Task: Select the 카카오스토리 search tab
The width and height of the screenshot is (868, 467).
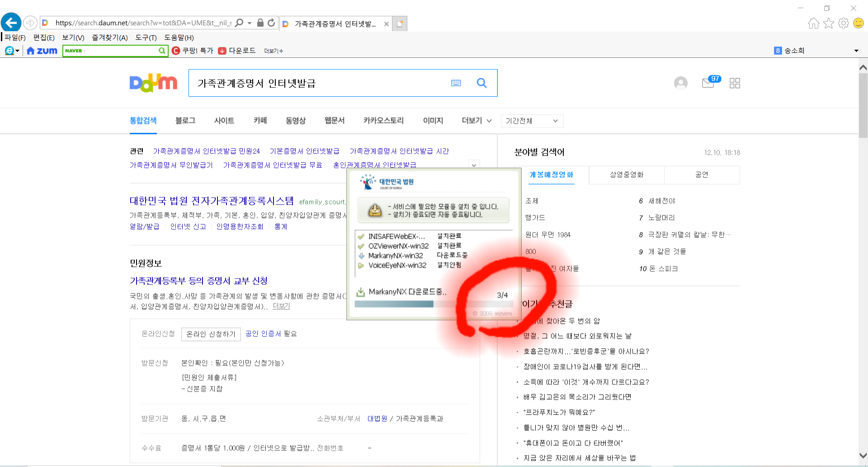Action: point(383,121)
